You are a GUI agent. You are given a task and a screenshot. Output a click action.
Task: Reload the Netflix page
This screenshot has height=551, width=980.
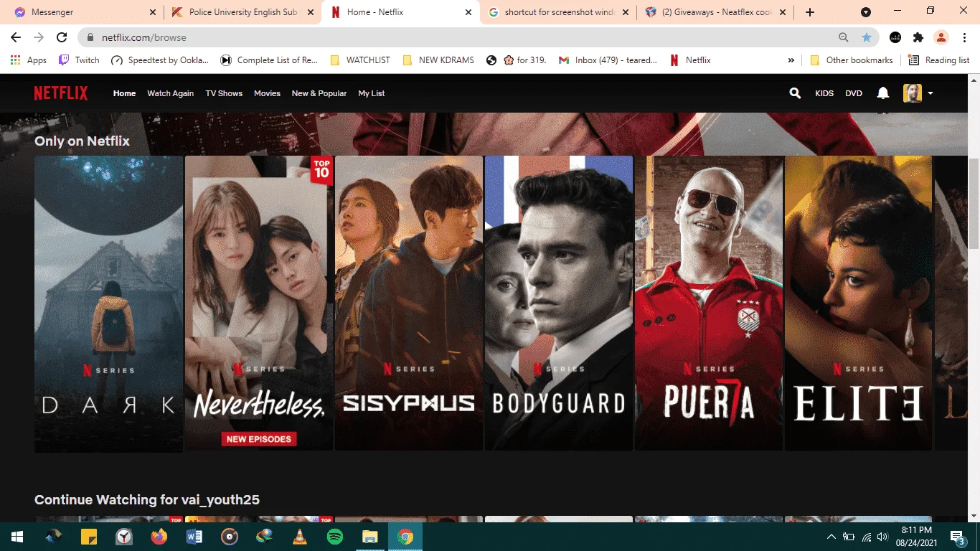(62, 37)
